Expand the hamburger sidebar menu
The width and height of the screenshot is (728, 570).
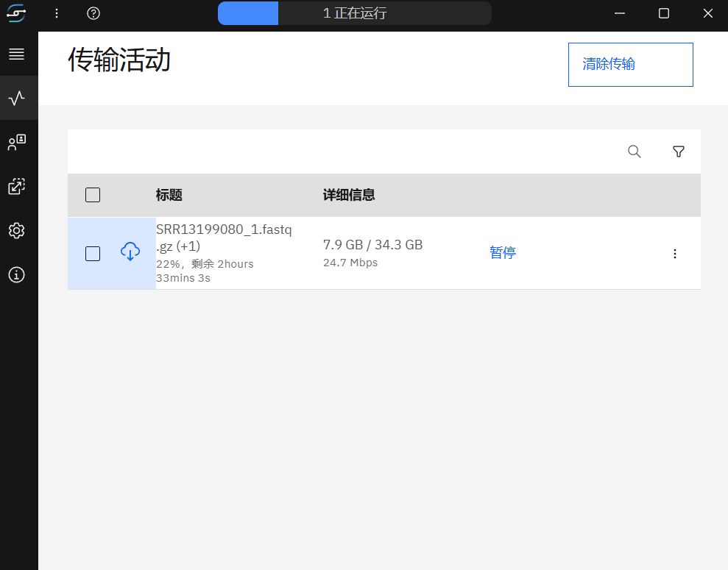(17, 54)
